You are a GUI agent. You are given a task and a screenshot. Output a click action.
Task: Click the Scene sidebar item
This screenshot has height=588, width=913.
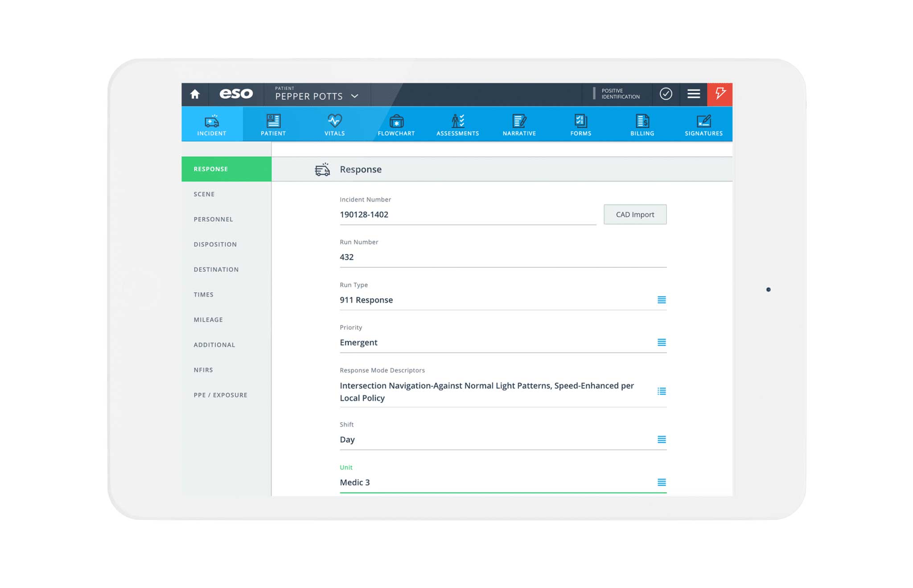point(204,194)
